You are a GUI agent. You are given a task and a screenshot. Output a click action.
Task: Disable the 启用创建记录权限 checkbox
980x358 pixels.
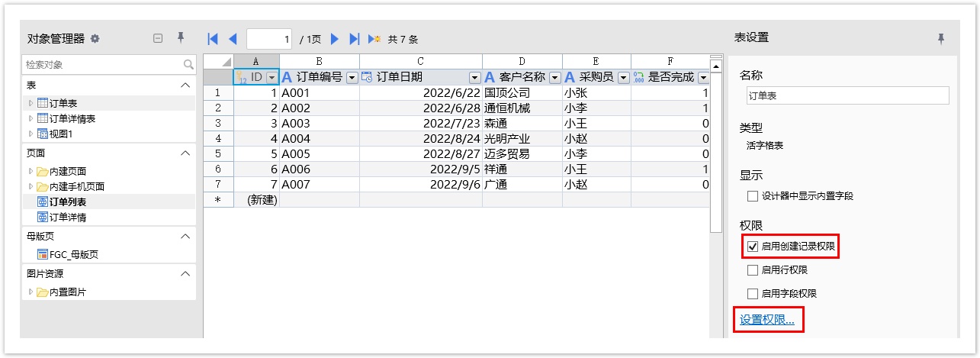tap(753, 247)
